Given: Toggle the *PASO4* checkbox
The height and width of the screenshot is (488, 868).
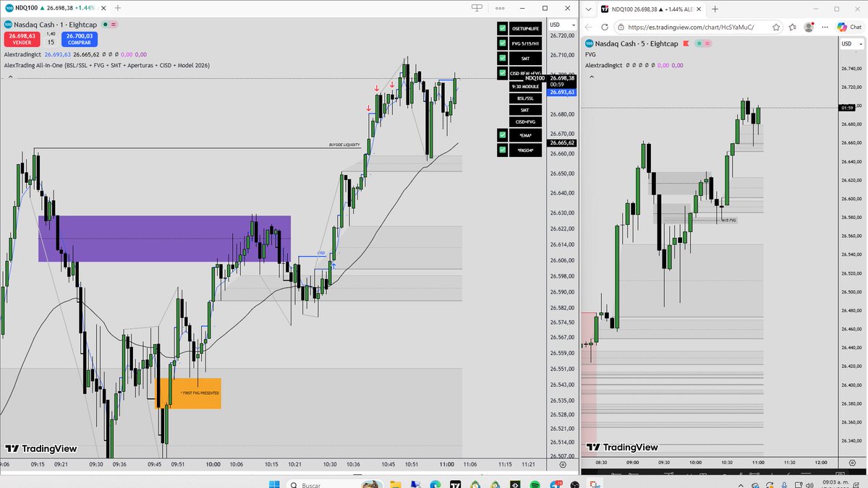Looking at the screenshot, I should [x=502, y=150].
